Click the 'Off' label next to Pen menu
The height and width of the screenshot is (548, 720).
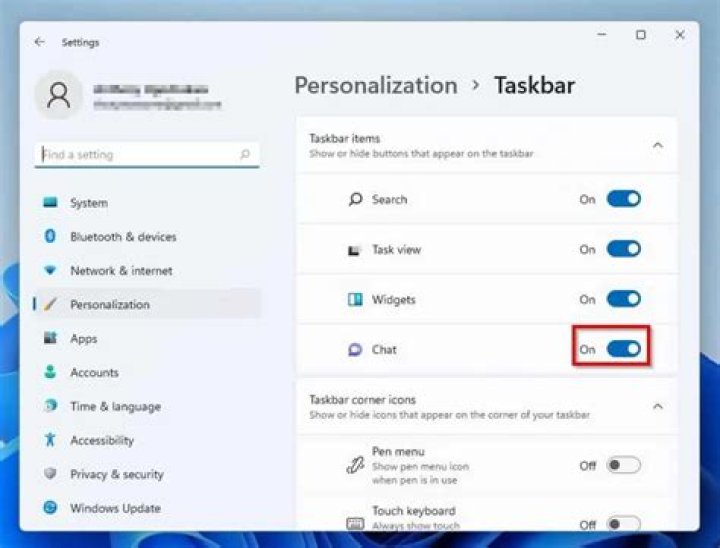pos(587,466)
